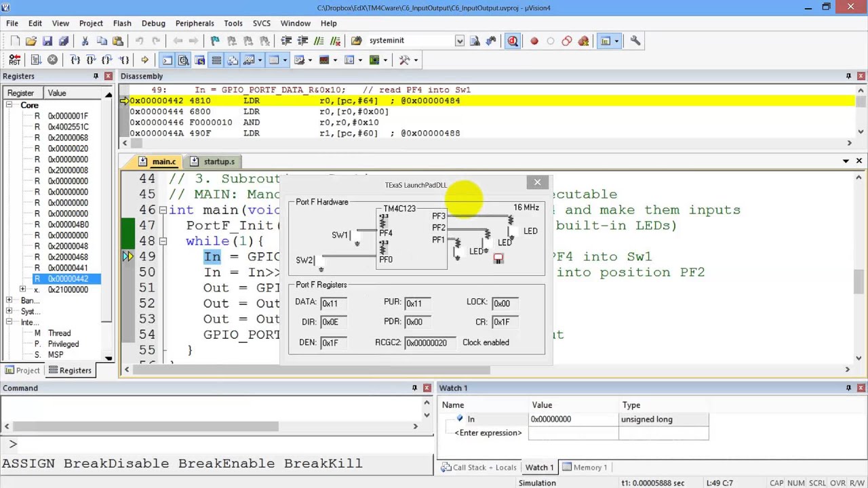Screen dimensions: 868x488
Task: Save the current file with the disk icon
Action: [47, 41]
